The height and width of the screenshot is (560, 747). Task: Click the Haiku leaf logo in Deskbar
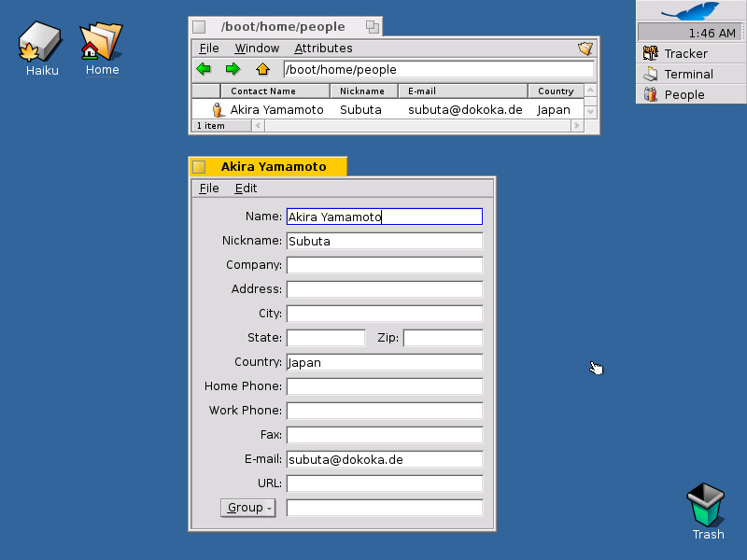click(x=690, y=11)
